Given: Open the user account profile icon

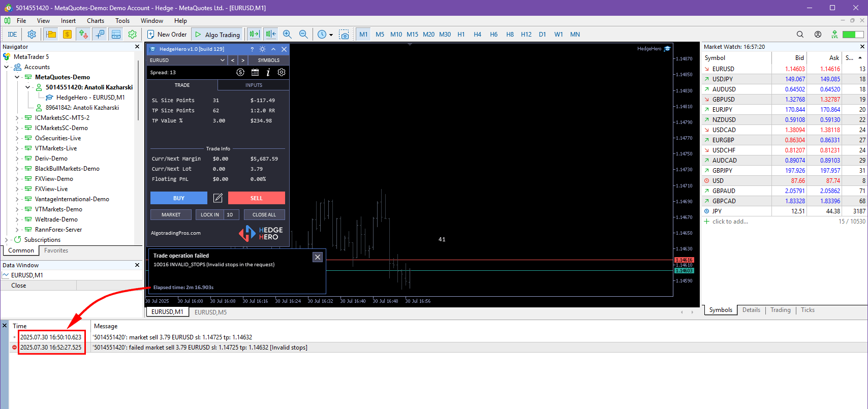Looking at the screenshot, I should pos(818,35).
